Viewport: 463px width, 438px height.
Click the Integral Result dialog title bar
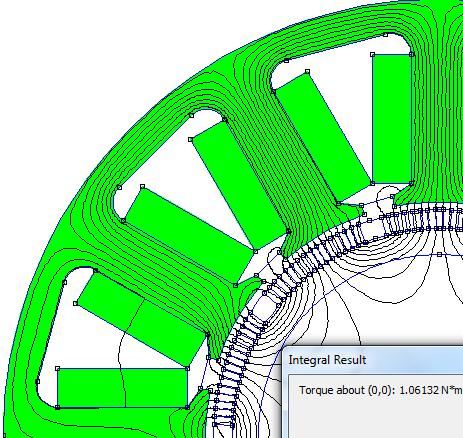click(x=373, y=360)
